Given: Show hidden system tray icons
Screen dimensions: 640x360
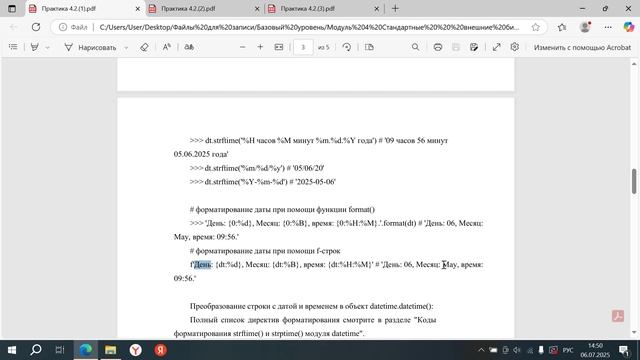Looking at the screenshot, I should click(481, 350).
